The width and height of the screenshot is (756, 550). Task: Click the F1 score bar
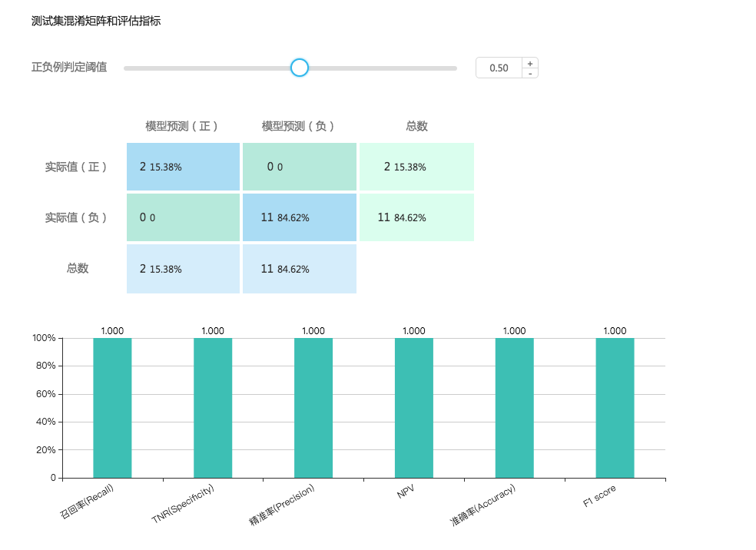(615, 407)
